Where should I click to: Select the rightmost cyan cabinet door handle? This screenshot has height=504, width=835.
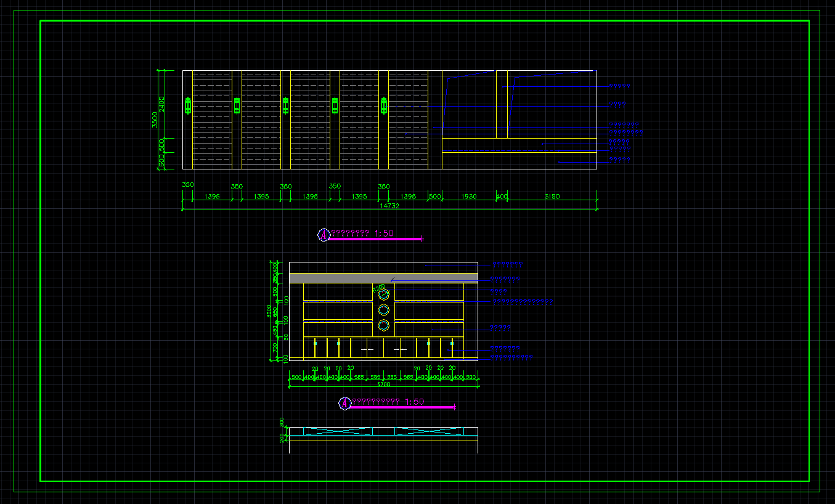pos(452,343)
